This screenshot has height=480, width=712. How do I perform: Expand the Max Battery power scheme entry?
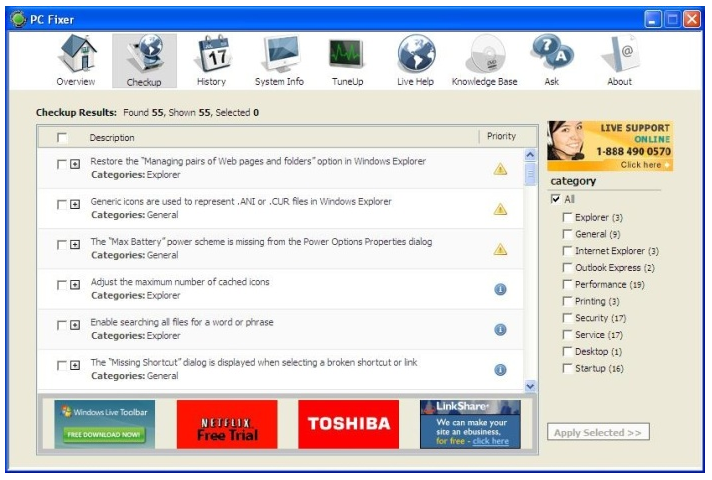pos(75,244)
